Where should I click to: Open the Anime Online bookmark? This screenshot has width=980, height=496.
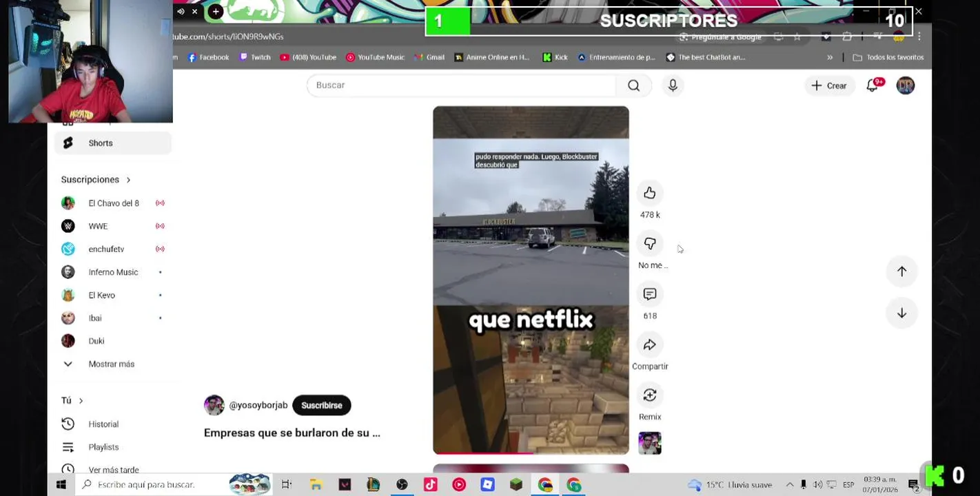pos(492,57)
